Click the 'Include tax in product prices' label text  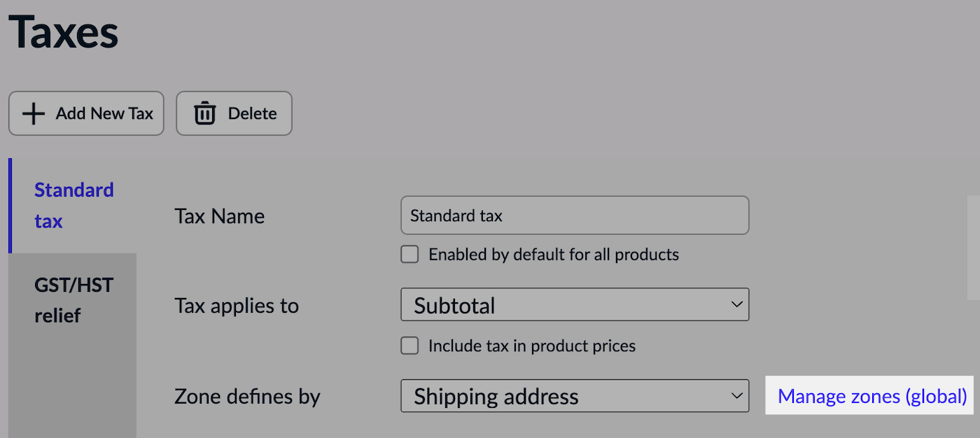pos(531,346)
